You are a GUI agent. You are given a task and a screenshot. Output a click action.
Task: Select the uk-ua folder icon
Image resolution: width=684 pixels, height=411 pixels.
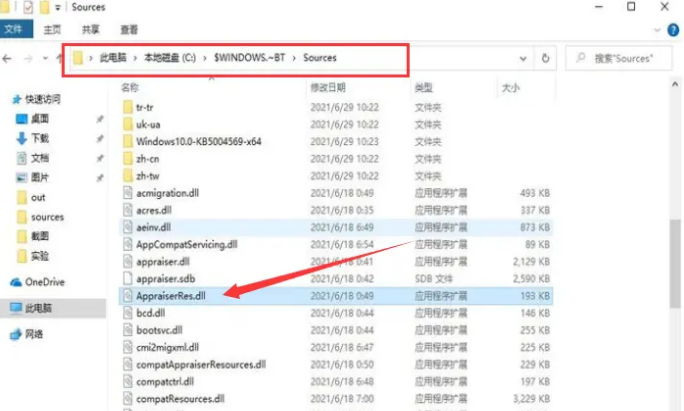[127, 124]
